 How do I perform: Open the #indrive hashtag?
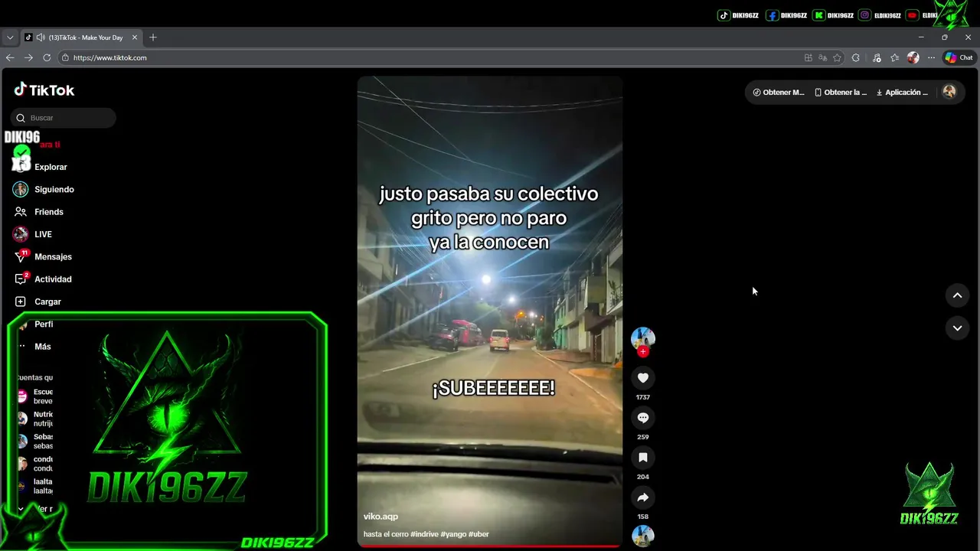tap(424, 534)
